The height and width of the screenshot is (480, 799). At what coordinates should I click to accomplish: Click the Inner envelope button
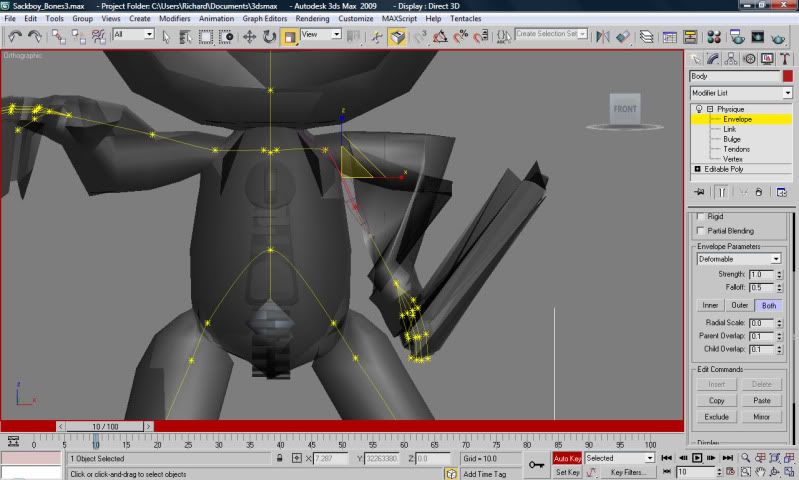point(710,305)
